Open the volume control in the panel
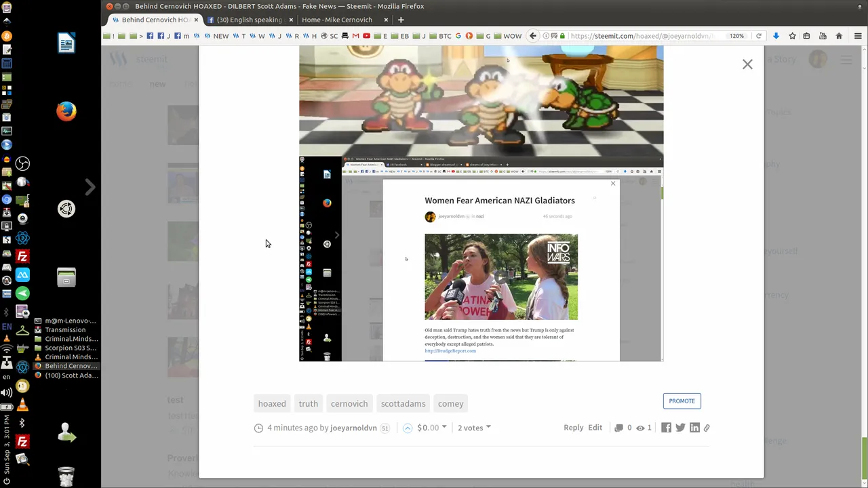The image size is (868, 488). click(7, 392)
